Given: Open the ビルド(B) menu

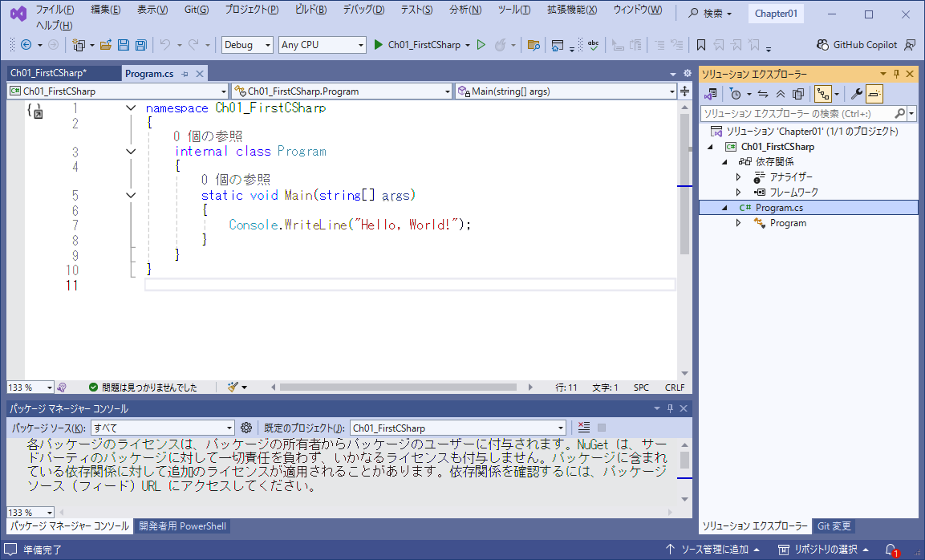Looking at the screenshot, I should click(311, 10).
